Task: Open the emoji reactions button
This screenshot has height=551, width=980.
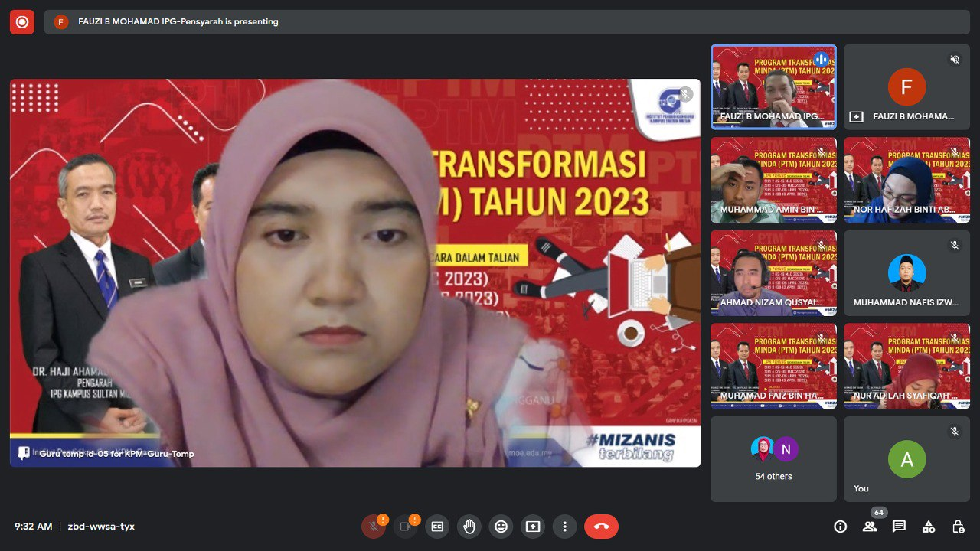Action: [x=501, y=527]
